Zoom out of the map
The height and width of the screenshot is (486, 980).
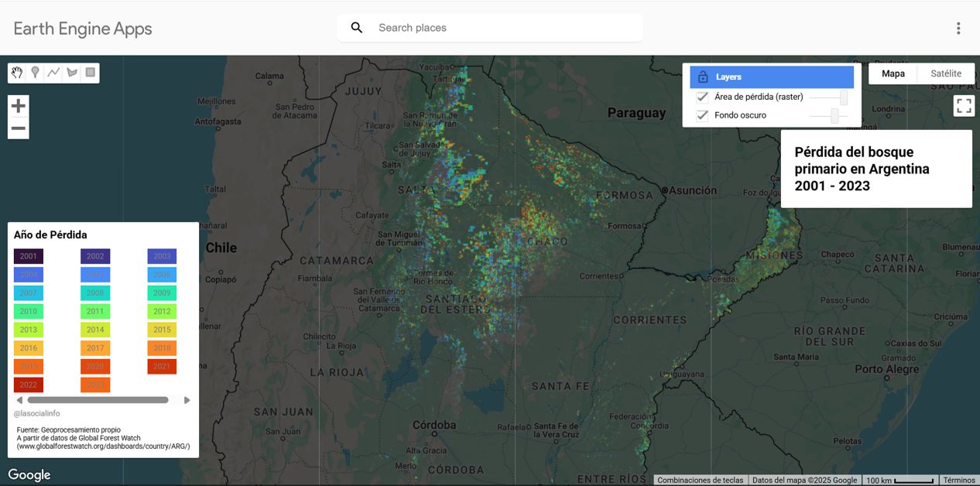[x=19, y=128]
